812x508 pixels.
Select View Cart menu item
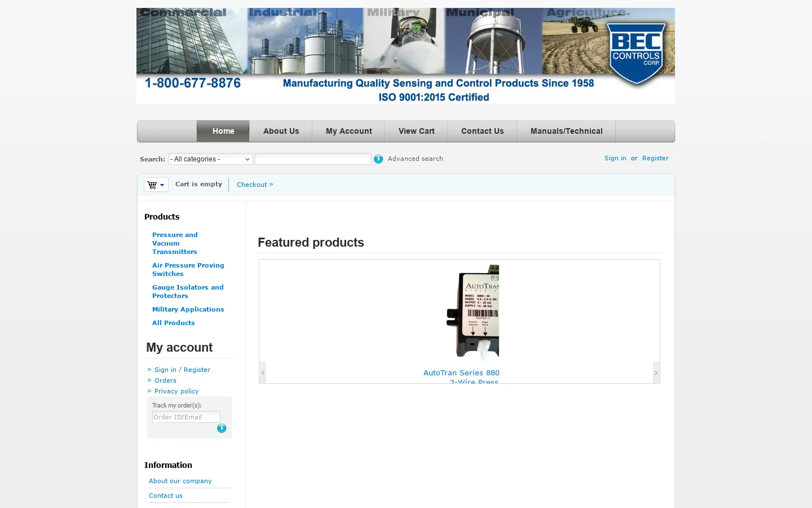[x=416, y=131]
